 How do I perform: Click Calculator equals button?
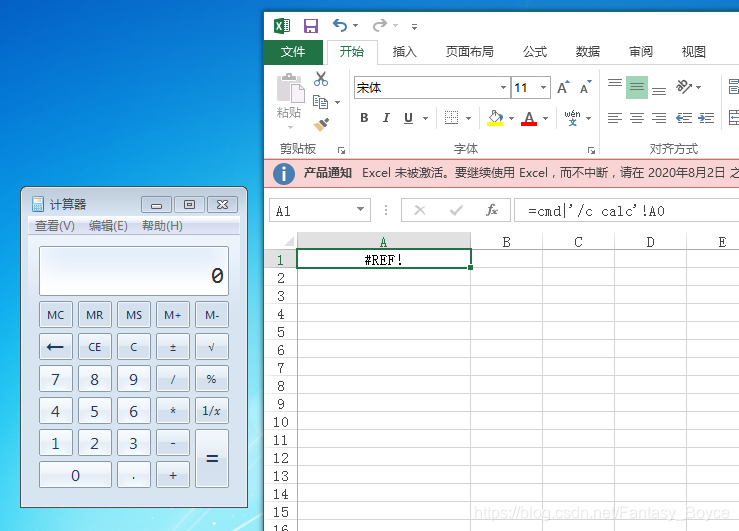pos(212,458)
